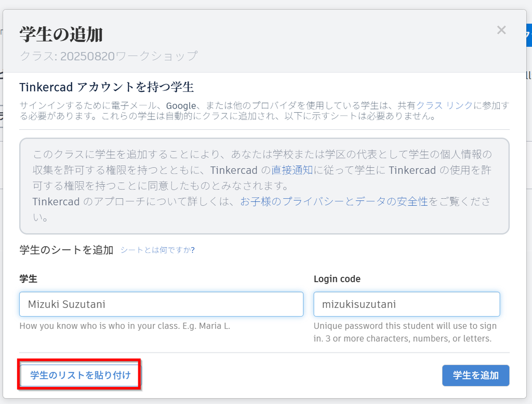Focus the 学生 name field with Mizuki Suzutani

(x=161, y=304)
